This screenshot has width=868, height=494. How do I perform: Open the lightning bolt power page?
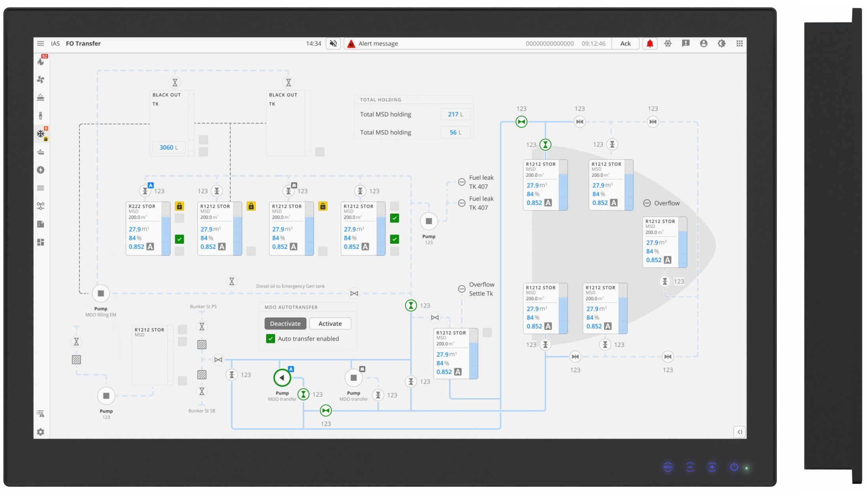pyautogui.click(x=41, y=170)
